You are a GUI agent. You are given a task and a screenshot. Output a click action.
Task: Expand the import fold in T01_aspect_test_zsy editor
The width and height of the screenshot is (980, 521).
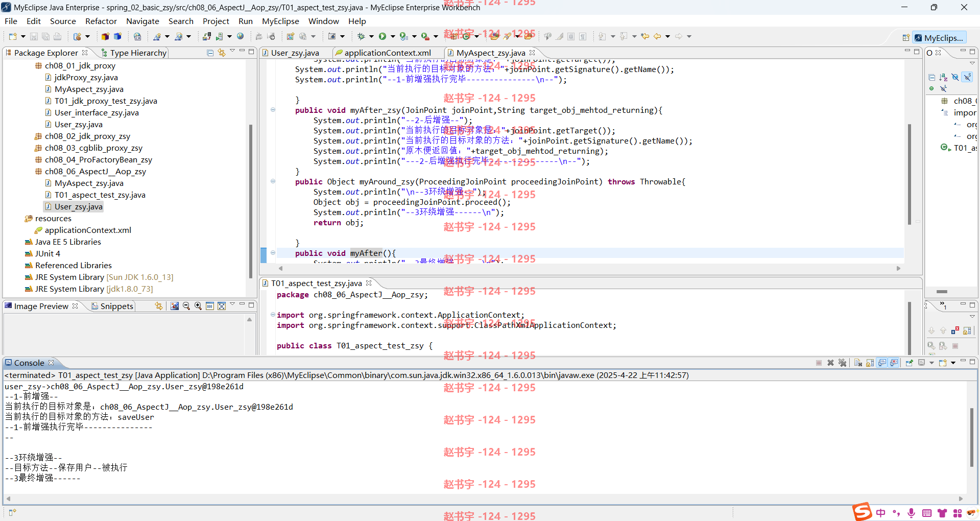click(x=273, y=315)
